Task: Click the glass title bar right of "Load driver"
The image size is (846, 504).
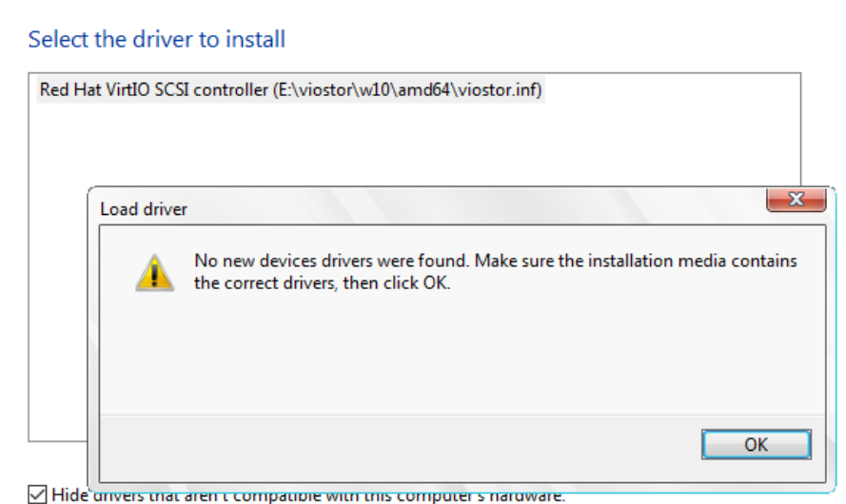Action: [475, 207]
